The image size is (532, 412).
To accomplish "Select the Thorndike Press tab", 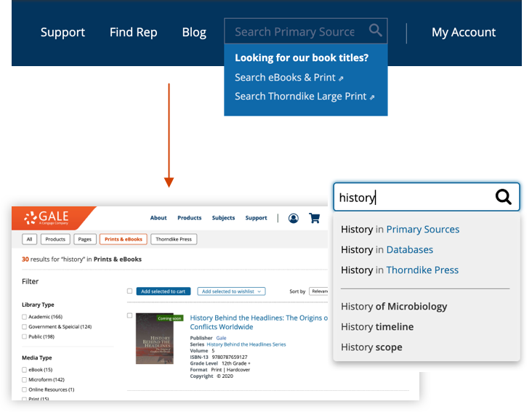I will [x=174, y=239].
